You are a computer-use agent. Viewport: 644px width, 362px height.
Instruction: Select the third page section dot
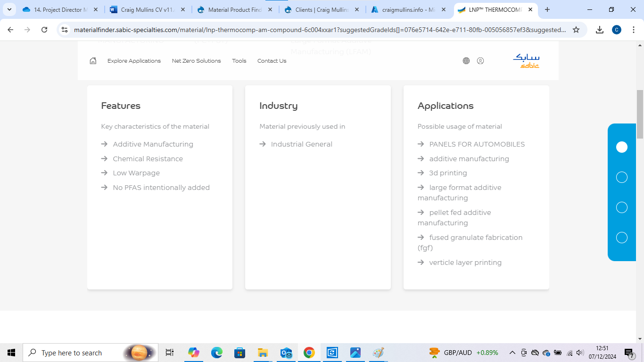pos(622,207)
